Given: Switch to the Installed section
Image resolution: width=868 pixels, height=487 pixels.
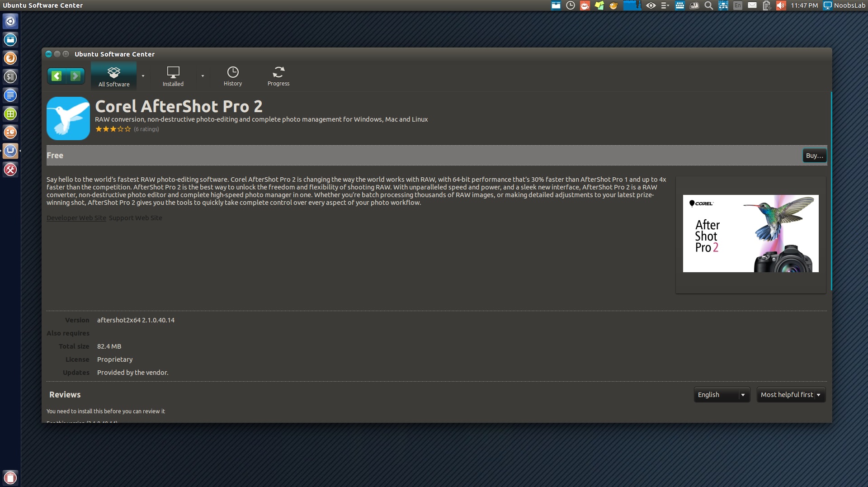Looking at the screenshot, I should (x=173, y=76).
